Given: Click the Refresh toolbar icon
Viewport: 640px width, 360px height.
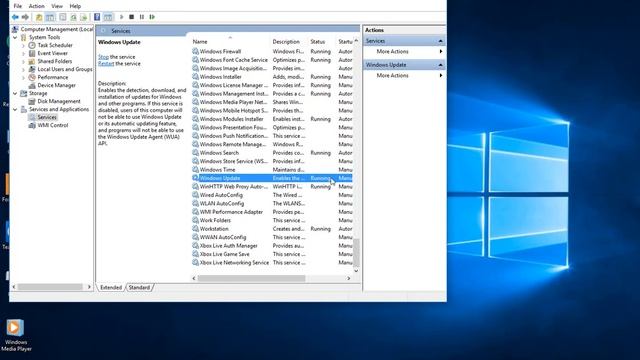Looking at the screenshot, I should (x=73, y=17).
